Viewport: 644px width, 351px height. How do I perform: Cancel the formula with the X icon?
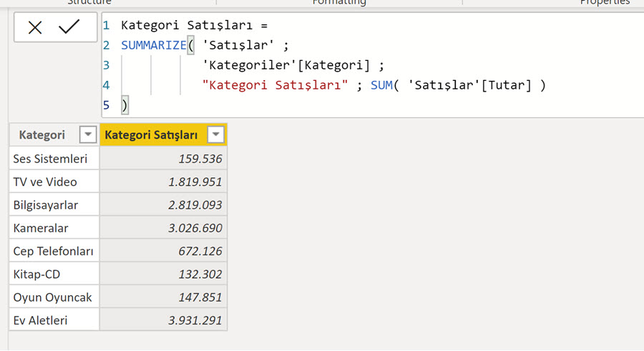[35, 27]
